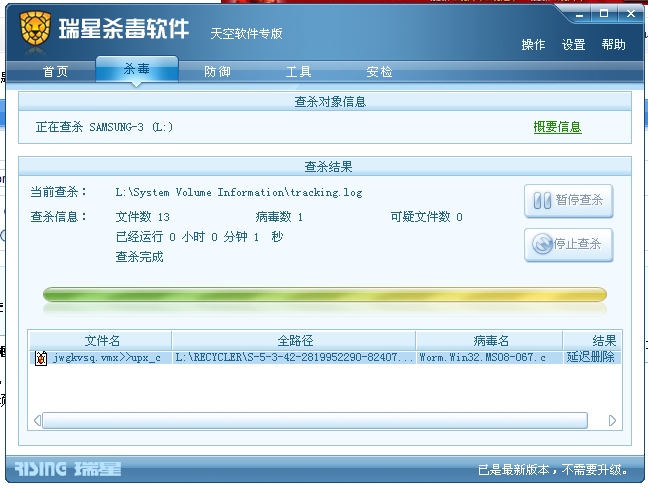Switch to the 防御 tab

tap(217, 72)
